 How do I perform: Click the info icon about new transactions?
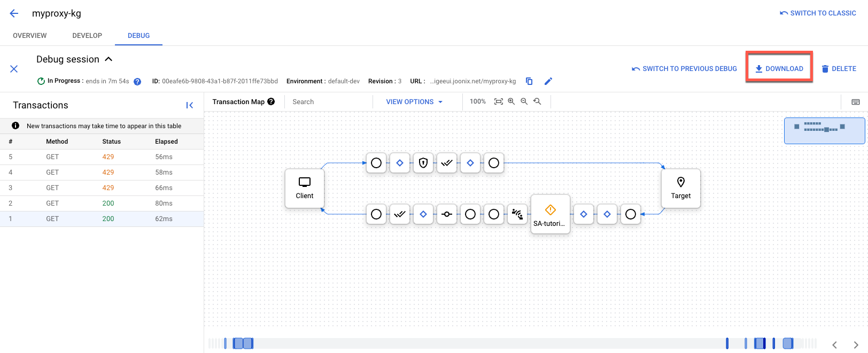[x=15, y=125]
